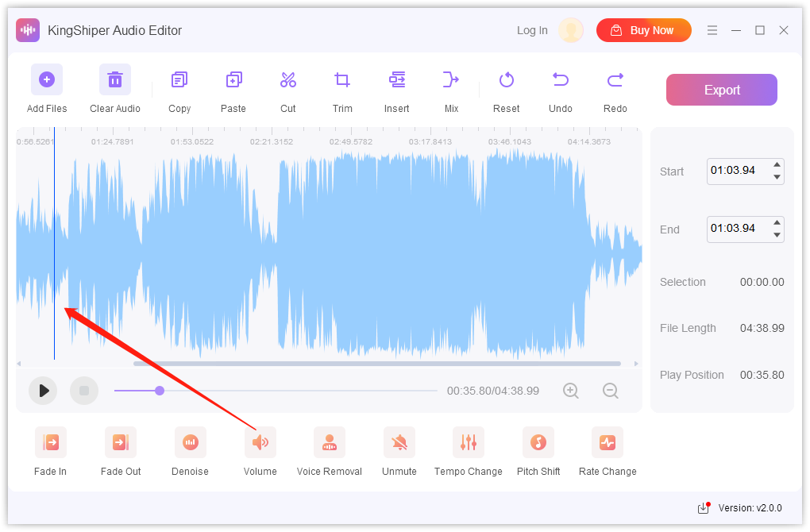Image resolution: width=810 pixels, height=532 pixels.
Task: Click the 00:35.80/04:38.99 time readout
Action: (493, 391)
